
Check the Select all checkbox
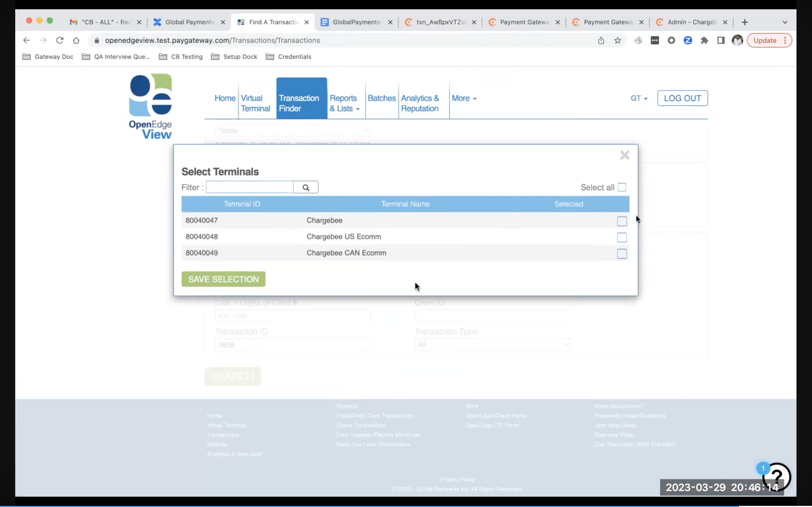tap(622, 187)
